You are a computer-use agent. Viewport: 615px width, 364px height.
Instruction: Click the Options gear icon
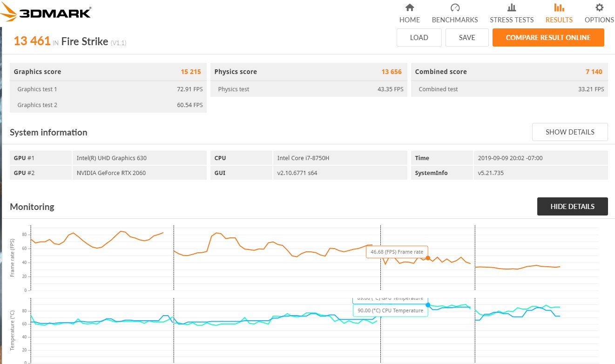tap(600, 7)
